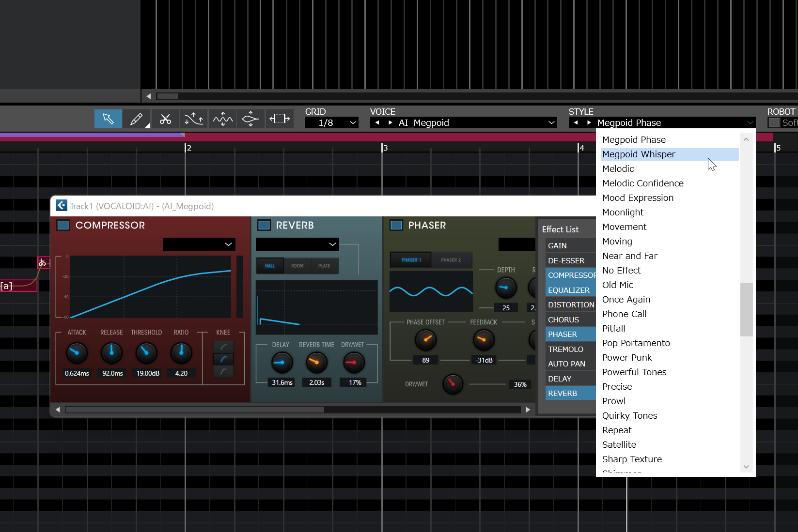Select CHORUS in Effect List
The width and height of the screenshot is (798, 532).
570,319
